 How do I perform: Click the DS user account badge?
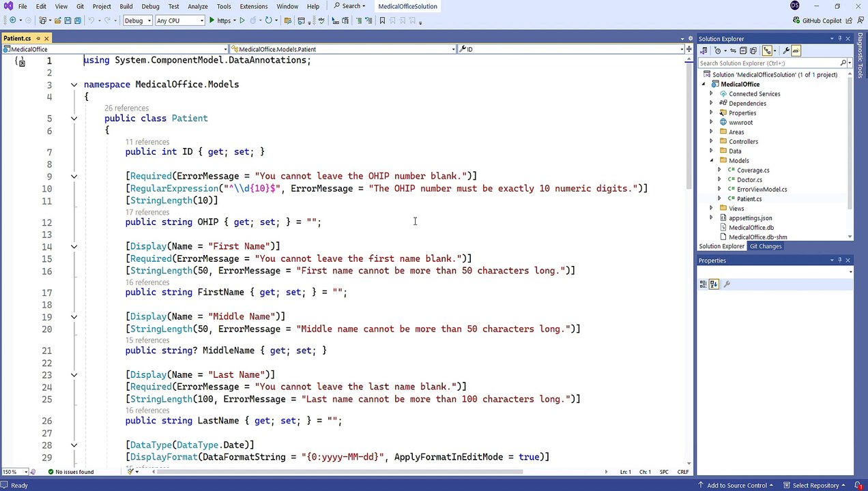794,6
